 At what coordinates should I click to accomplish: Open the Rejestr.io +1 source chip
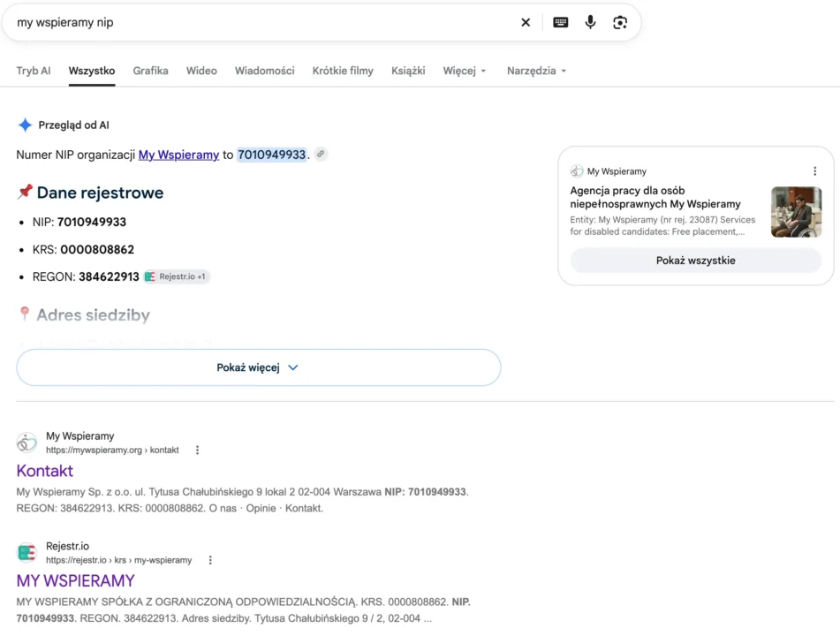click(x=177, y=276)
